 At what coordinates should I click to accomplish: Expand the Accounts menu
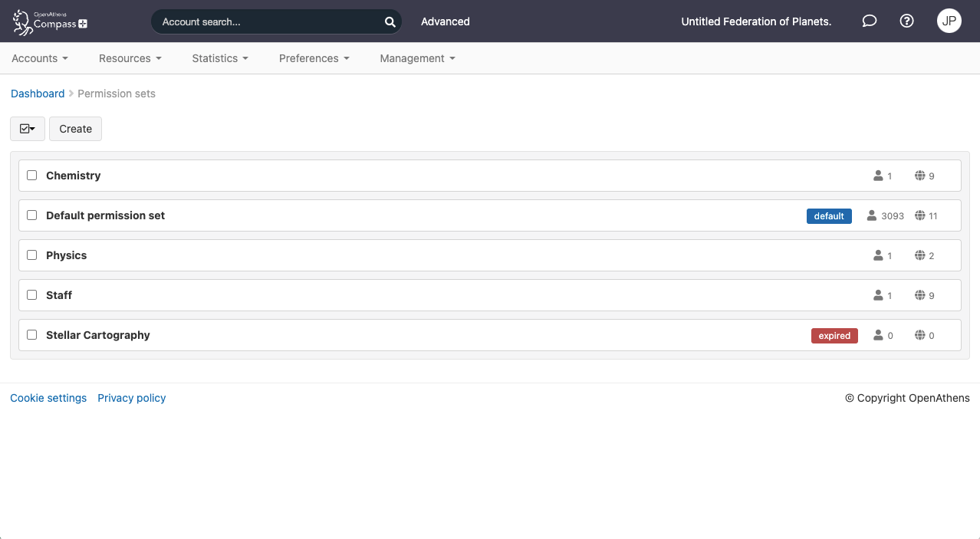click(x=40, y=58)
